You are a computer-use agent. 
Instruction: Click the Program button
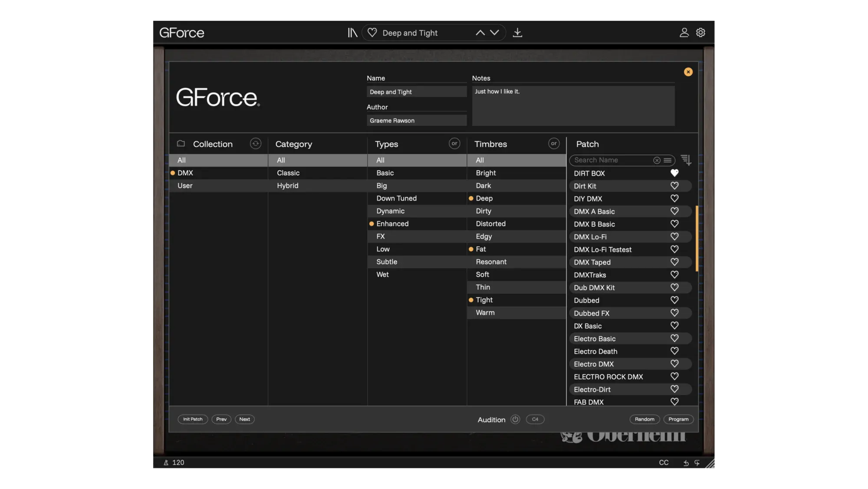678,419
